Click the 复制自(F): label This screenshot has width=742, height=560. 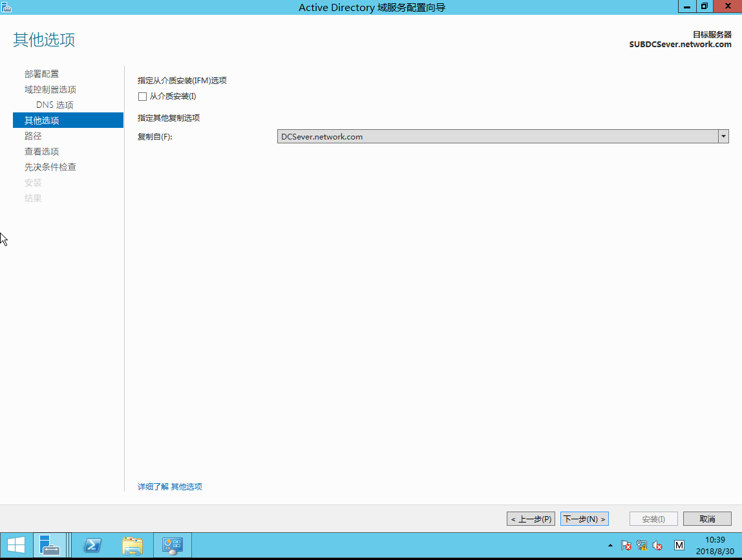(x=154, y=137)
